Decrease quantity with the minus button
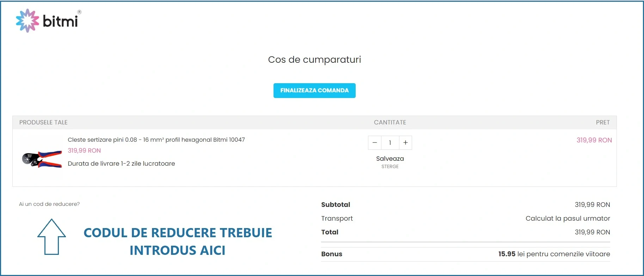The image size is (644, 276). pyautogui.click(x=375, y=143)
